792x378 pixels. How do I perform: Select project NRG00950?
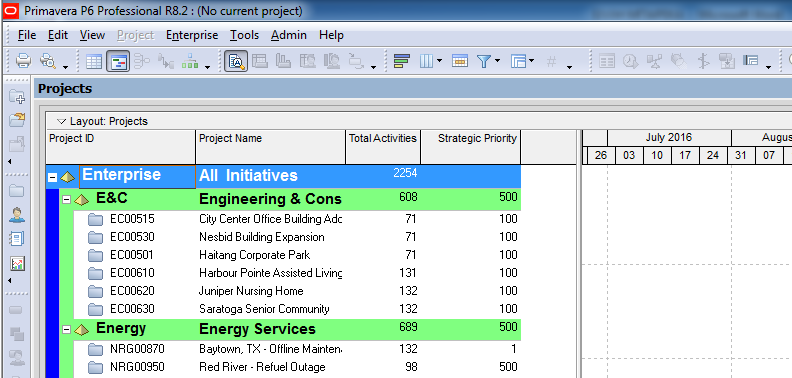click(x=137, y=367)
